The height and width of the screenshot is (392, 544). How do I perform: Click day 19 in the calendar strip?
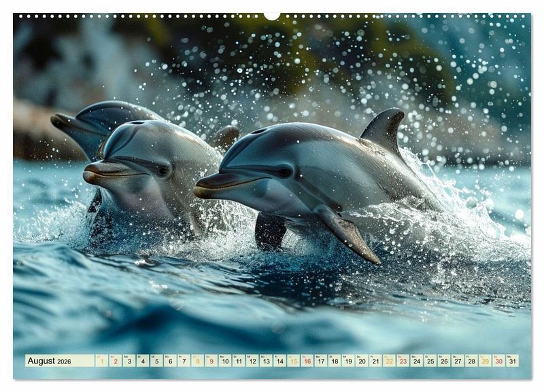[x=348, y=361]
